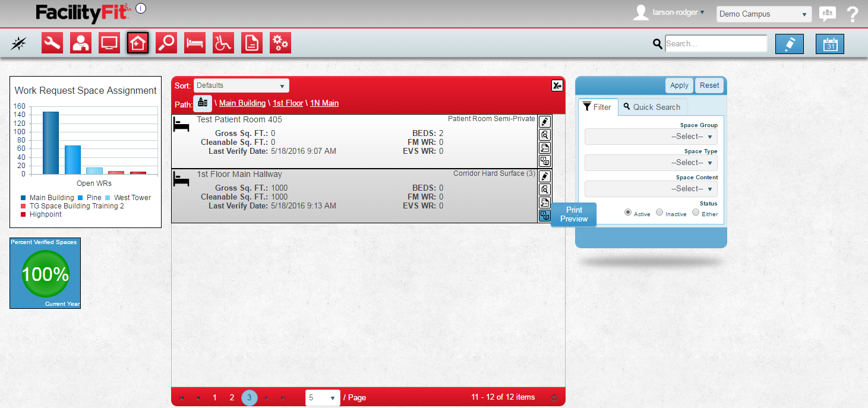Open the gears settings toolbar icon
The image size is (868, 408).
pyautogui.click(x=280, y=43)
